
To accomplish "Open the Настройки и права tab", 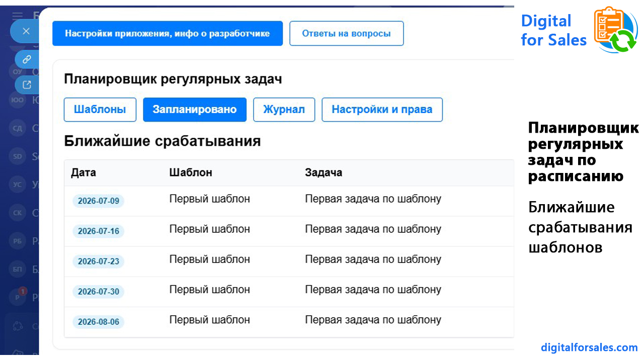I will point(382,110).
